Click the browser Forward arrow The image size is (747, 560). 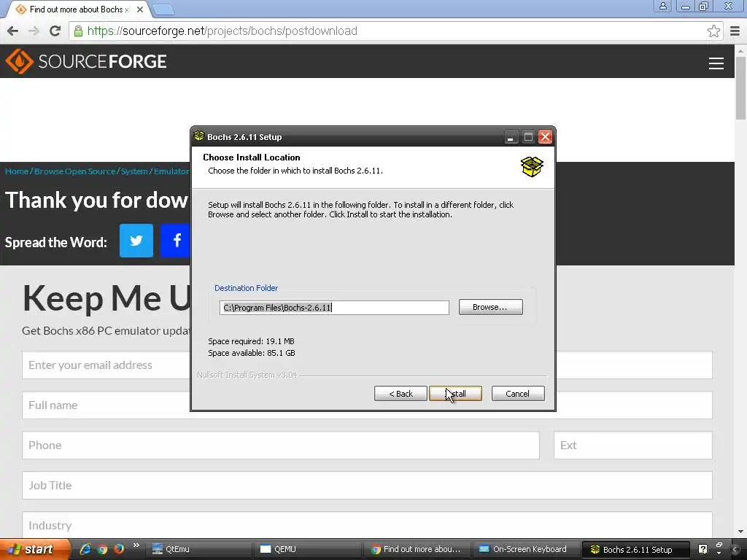click(34, 31)
